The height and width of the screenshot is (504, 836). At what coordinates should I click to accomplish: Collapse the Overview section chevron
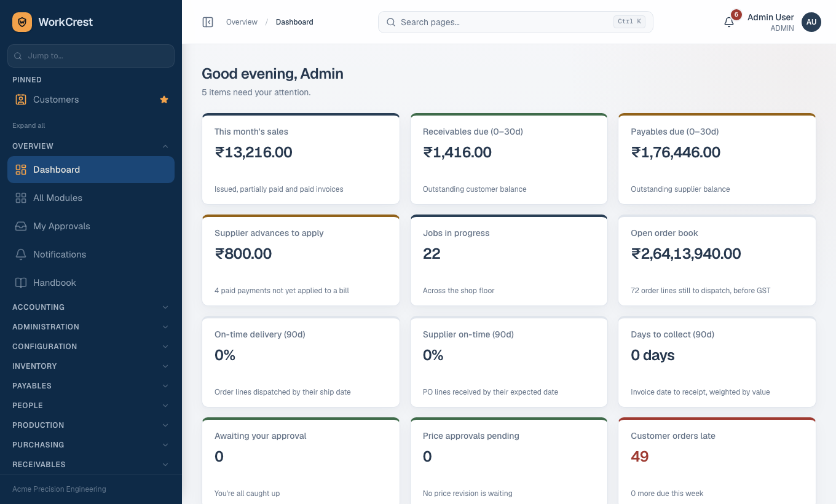[165, 146]
